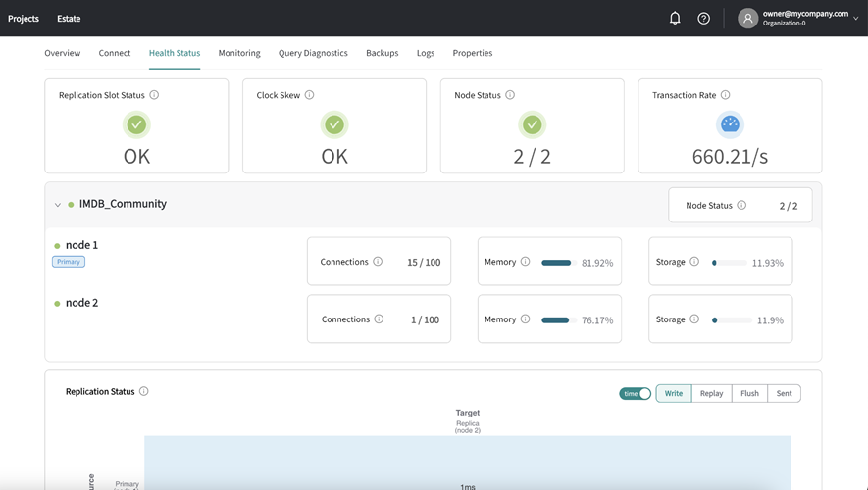Open the account dropdown for owner@mycompany.com
This screenshot has height=490, width=868.
coord(855,18)
